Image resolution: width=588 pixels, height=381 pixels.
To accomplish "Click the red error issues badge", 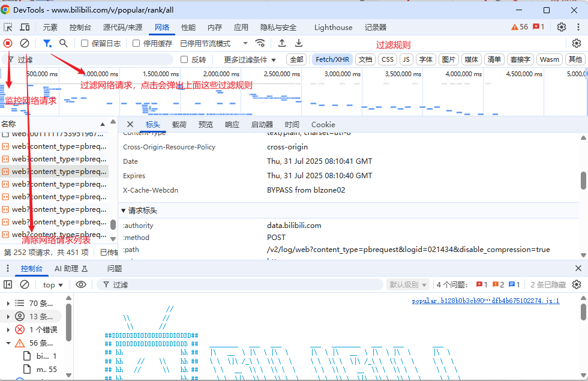I will pyautogui.click(x=481, y=285).
